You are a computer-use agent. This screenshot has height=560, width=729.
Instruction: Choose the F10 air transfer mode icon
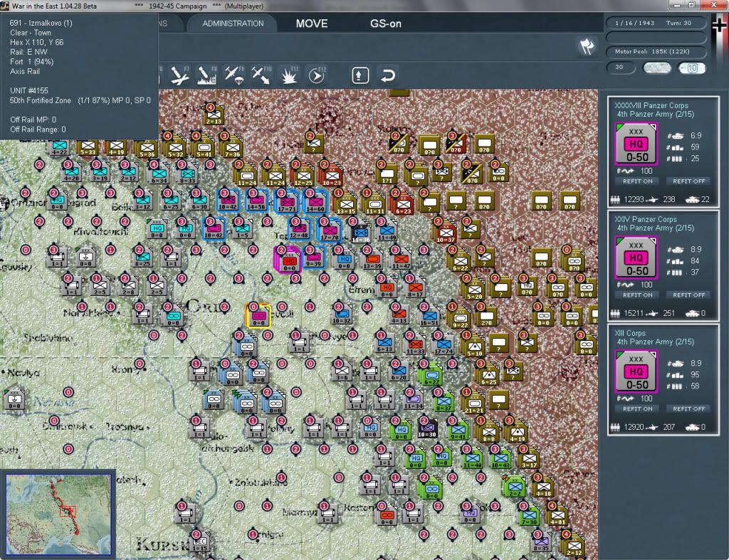coord(261,75)
